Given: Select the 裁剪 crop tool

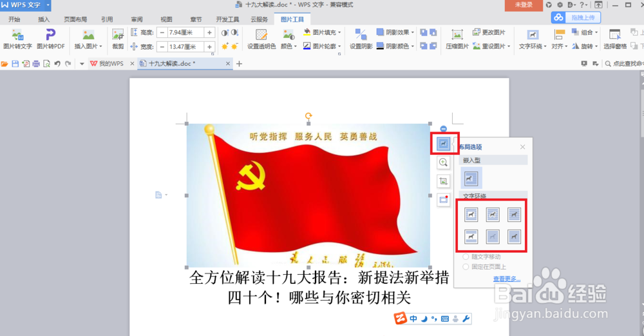Looking at the screenshot, I should (118, 39).
